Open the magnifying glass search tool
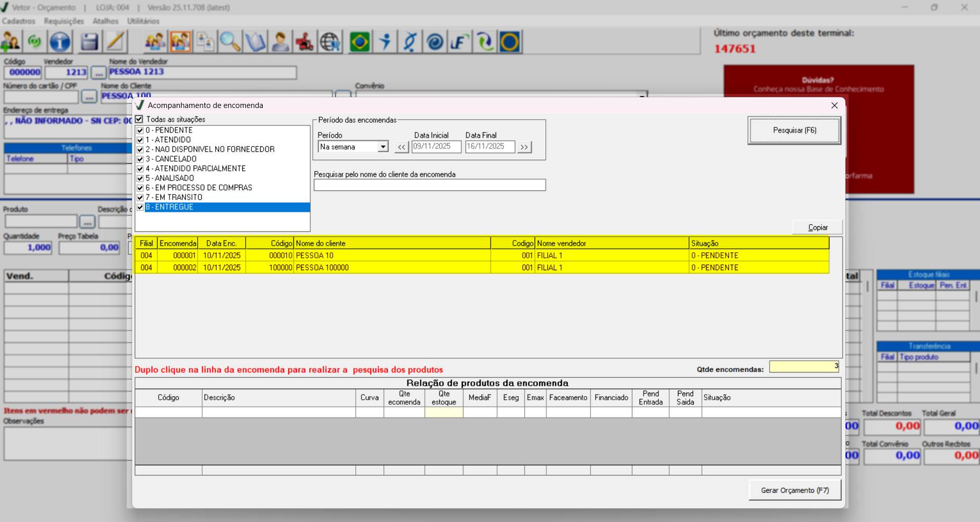This screenshot has width=980, height=522. click(230, 42)
